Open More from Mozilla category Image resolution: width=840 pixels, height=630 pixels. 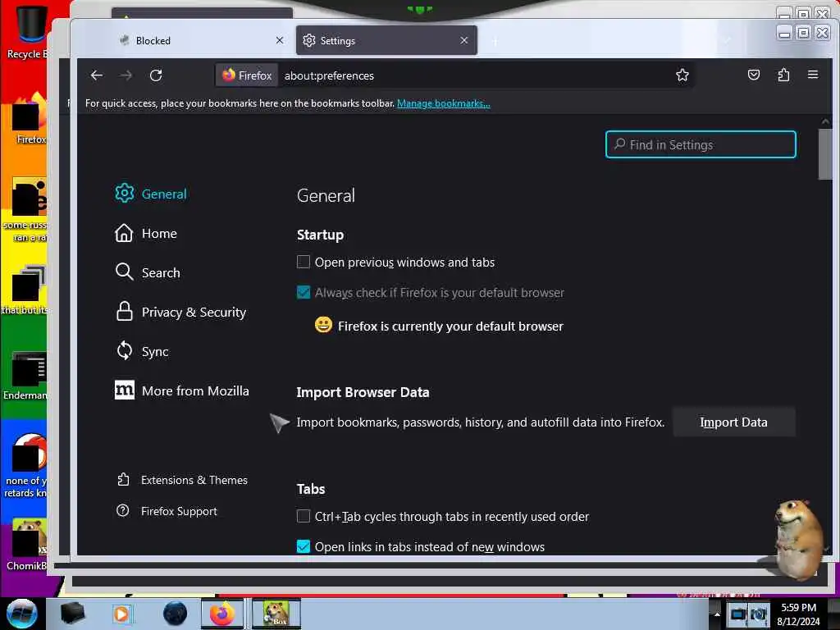pos(182,390)
